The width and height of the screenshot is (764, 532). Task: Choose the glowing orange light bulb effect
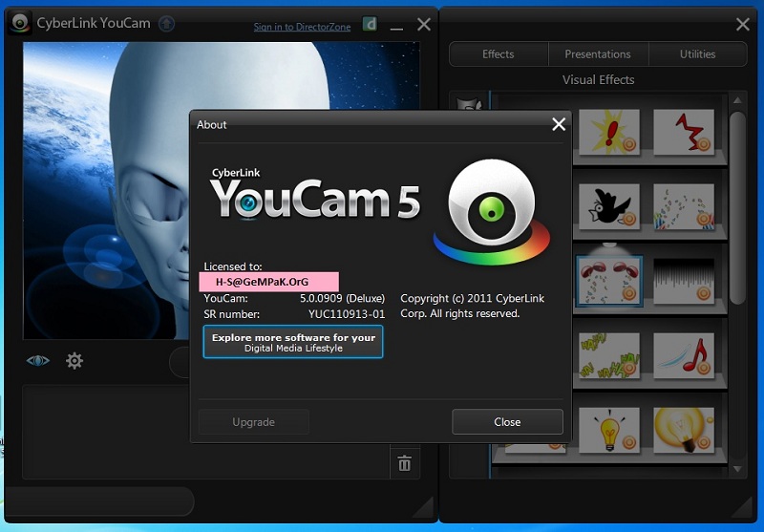(x=684, y=430)
